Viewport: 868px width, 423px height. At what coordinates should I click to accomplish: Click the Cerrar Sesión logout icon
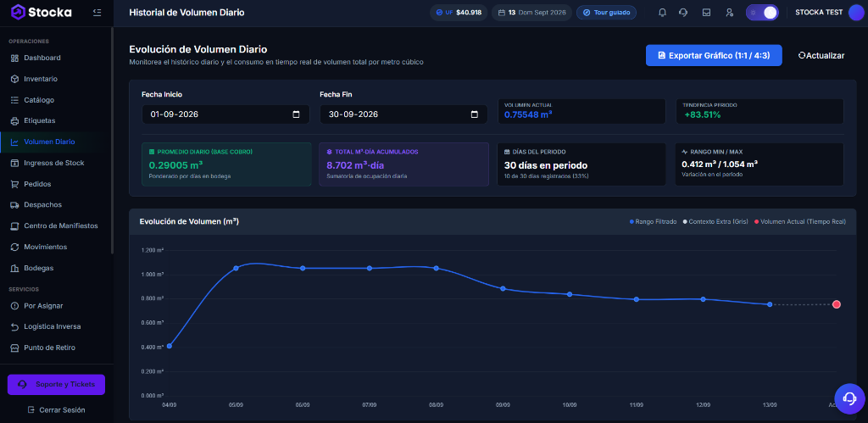(31, 410)
